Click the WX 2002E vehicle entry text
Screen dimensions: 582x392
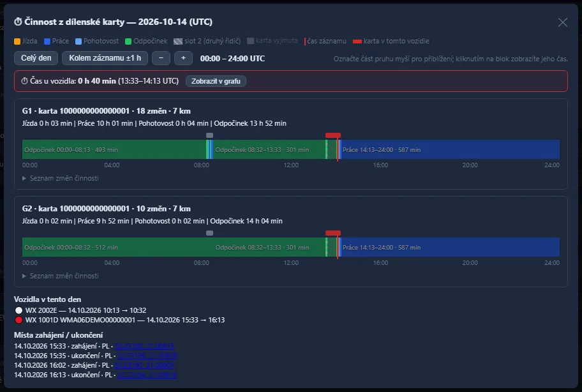(86, 310)
